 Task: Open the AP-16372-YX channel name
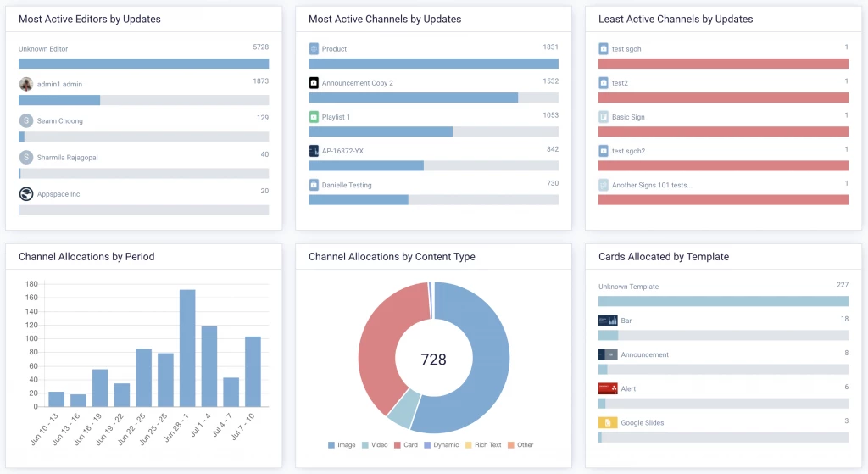[x=342, y=151]
